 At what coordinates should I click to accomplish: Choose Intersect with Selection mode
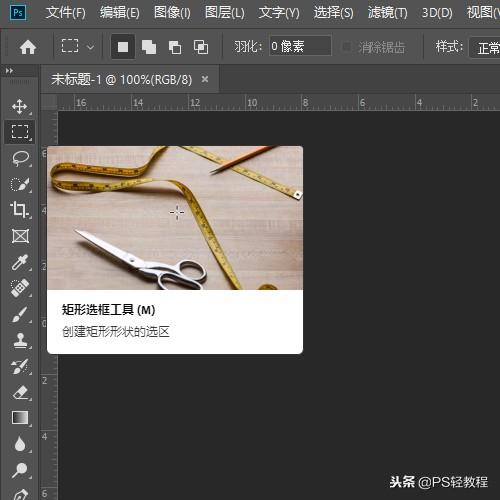(x=201, y=47)
